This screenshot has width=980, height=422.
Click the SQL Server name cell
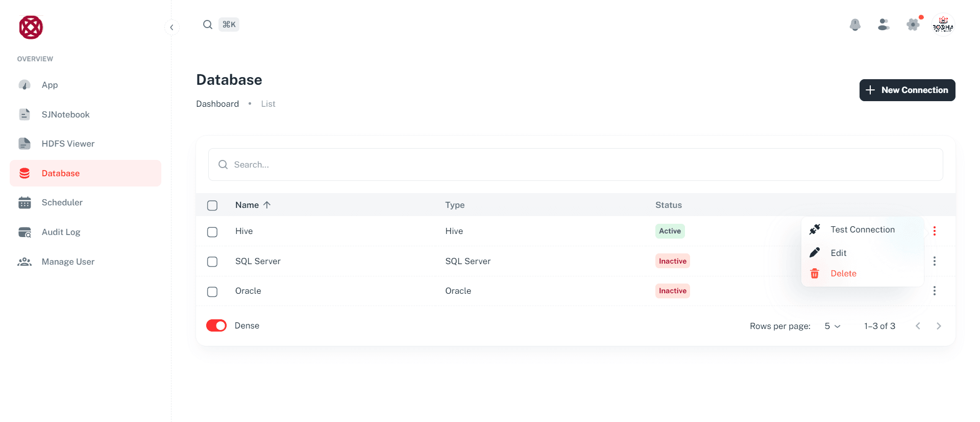click(x=258, y=261)
